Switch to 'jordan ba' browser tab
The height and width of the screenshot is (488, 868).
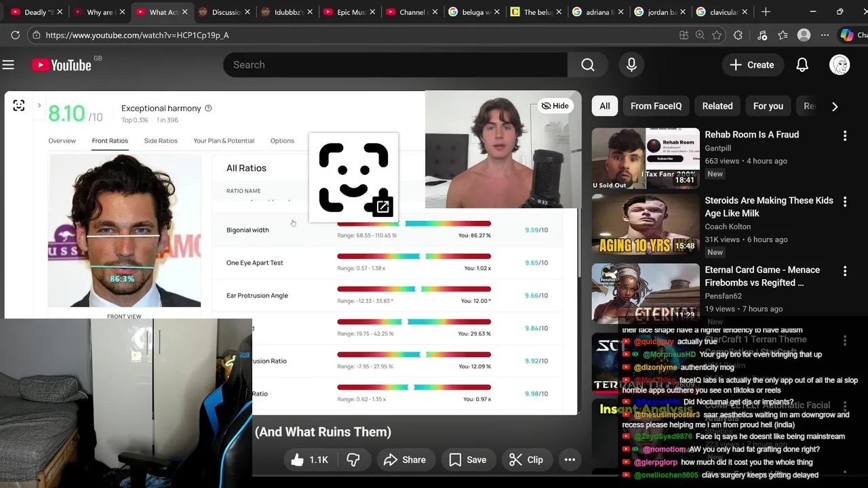click(659, 12)
